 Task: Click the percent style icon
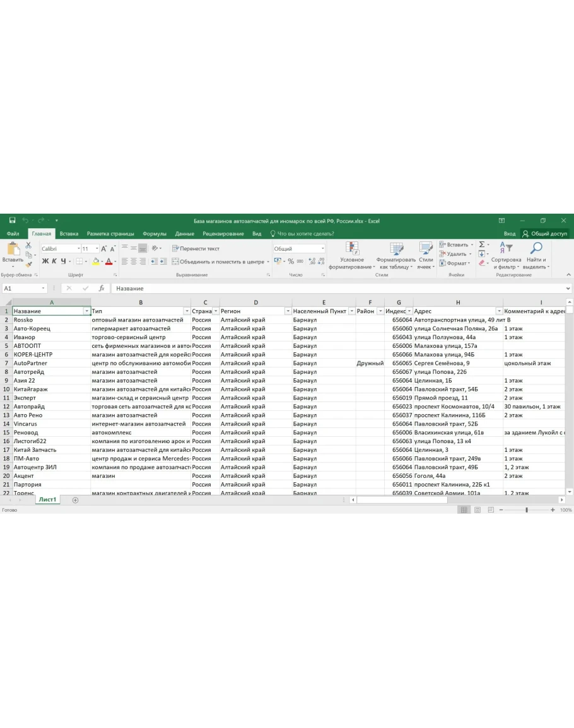pyautogui.click(x=291, y=262)
